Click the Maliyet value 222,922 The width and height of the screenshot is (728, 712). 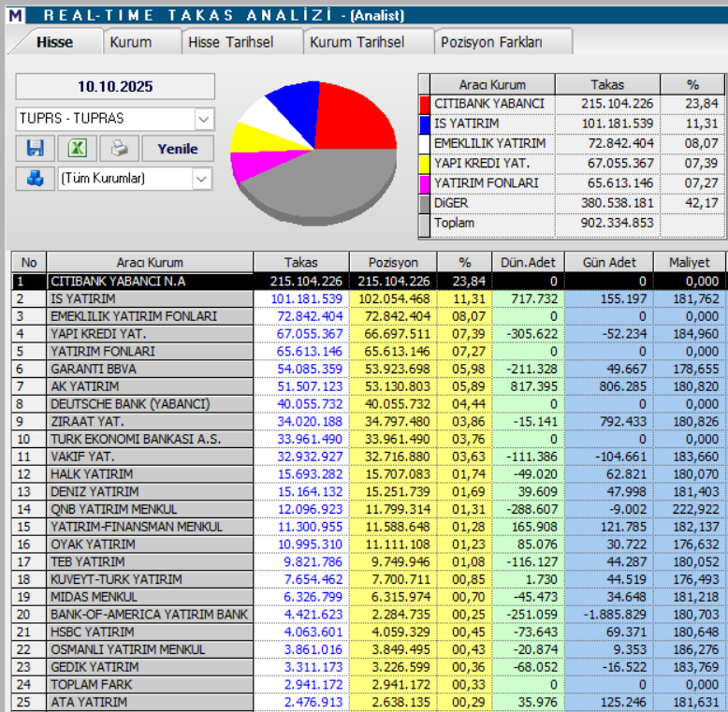click(696, 509)
